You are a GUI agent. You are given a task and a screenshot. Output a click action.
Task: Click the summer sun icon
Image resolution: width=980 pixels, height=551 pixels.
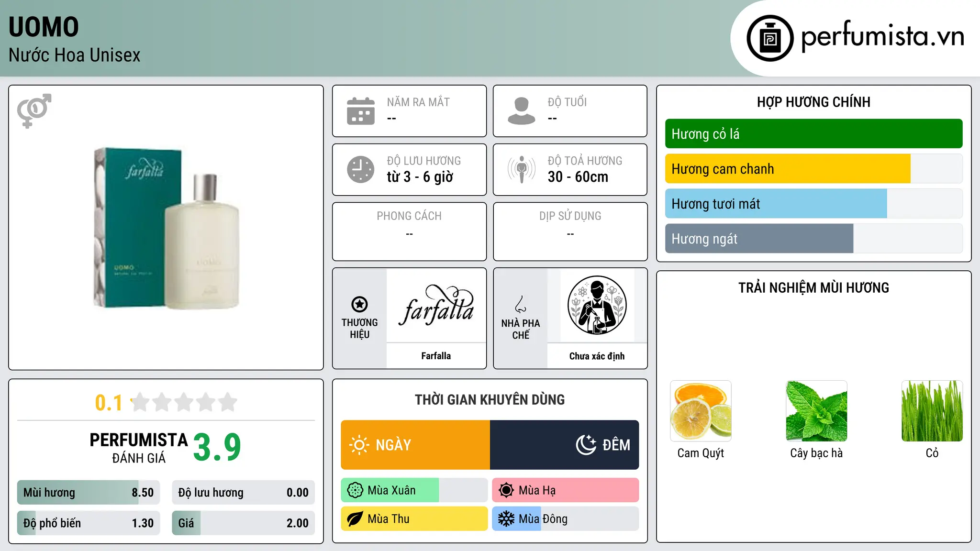tap(506, 490)
